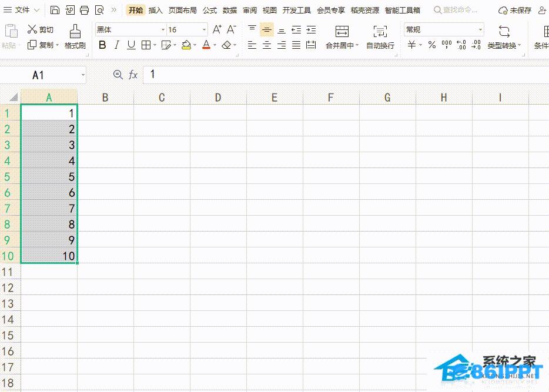Click the Cut (剪切) scissors icon
This screenshot has height=392, width=549.
(x=32, y=29)
